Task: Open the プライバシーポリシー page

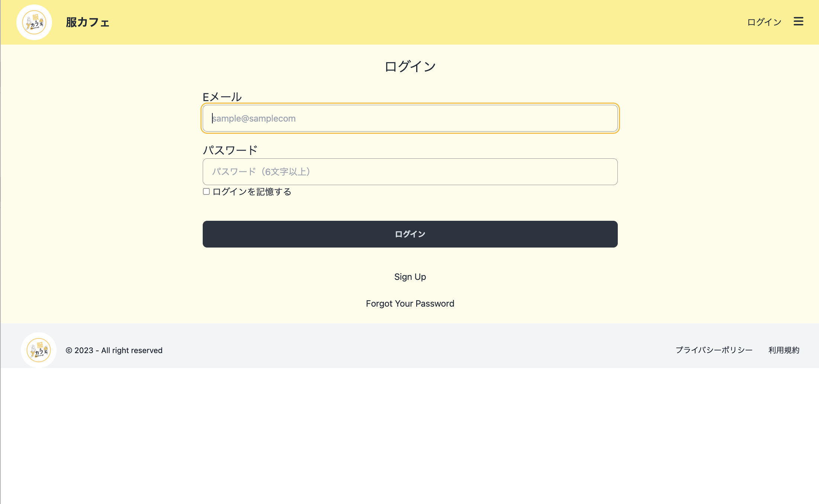Action: tap(714, 350)
